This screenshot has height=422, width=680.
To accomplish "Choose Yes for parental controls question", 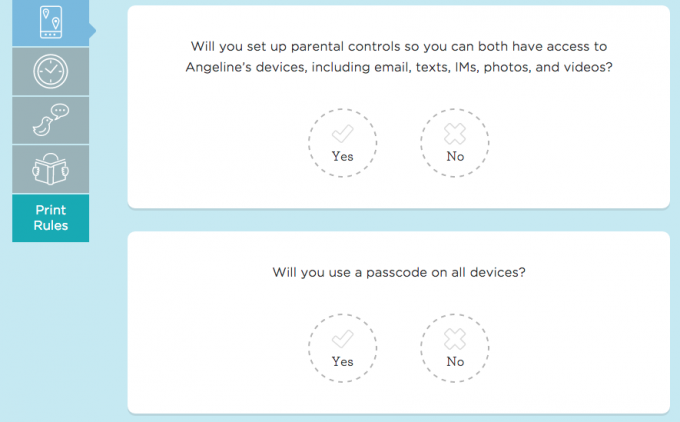I will 343,143.
